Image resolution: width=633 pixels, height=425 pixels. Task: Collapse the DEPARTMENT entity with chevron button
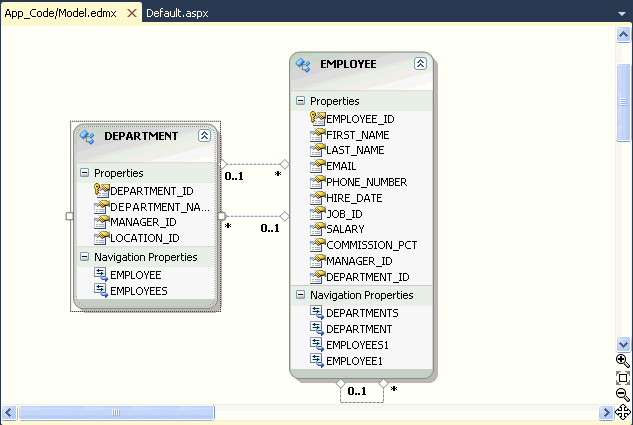point(205,136)
